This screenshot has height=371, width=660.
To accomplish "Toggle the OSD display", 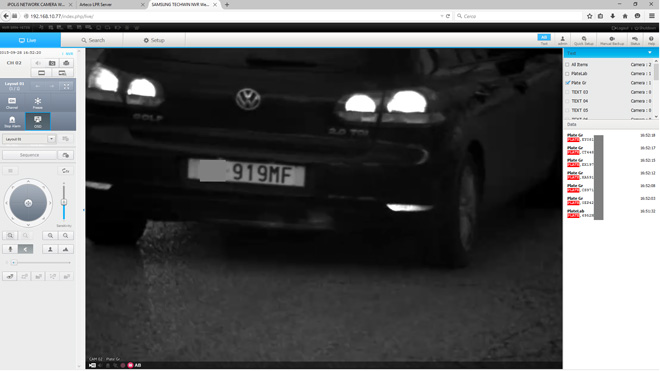I will [x=38, y=121].
